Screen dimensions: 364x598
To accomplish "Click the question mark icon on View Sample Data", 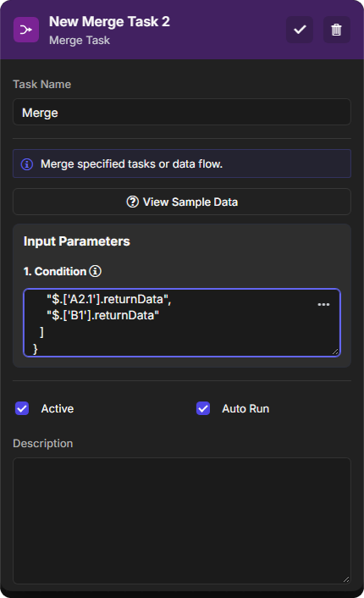I will pyautogui.click(x=132, y=202).
